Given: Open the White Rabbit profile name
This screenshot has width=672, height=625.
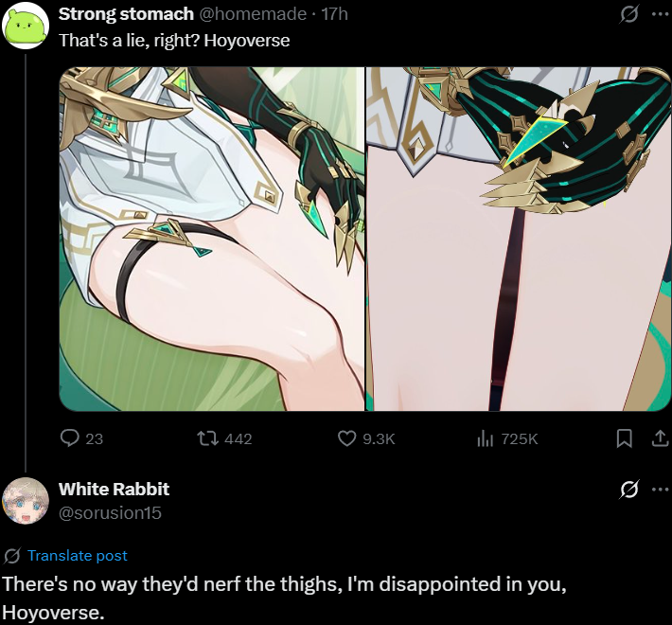Looking at the screenshot, I should tap(114, 490).
